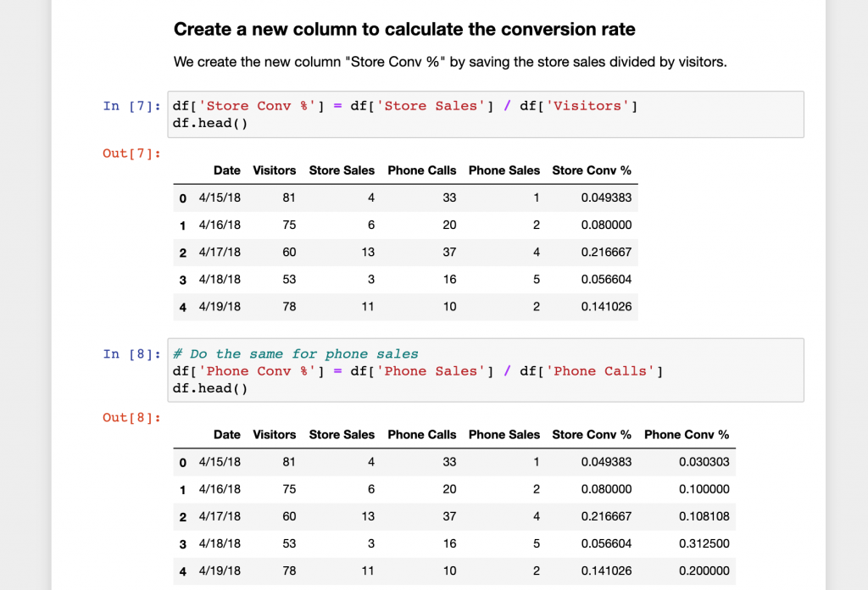The image size is (868, 590).
Task: Click the "Store Sales" header in the Out[8] table
Action: point(342,435)
